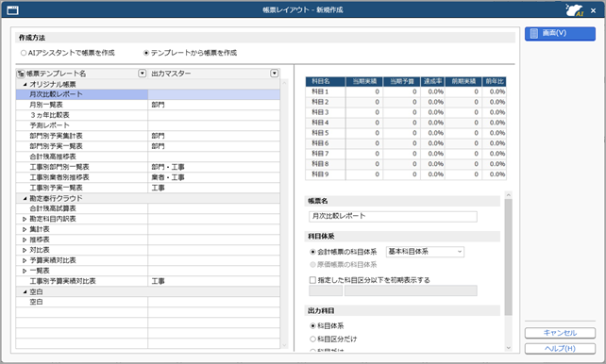Viewport: 606px width, 364px height.
Task: Enable 指定した科目区分以下を初期表示する checkbox
Action: click(312, 280)
